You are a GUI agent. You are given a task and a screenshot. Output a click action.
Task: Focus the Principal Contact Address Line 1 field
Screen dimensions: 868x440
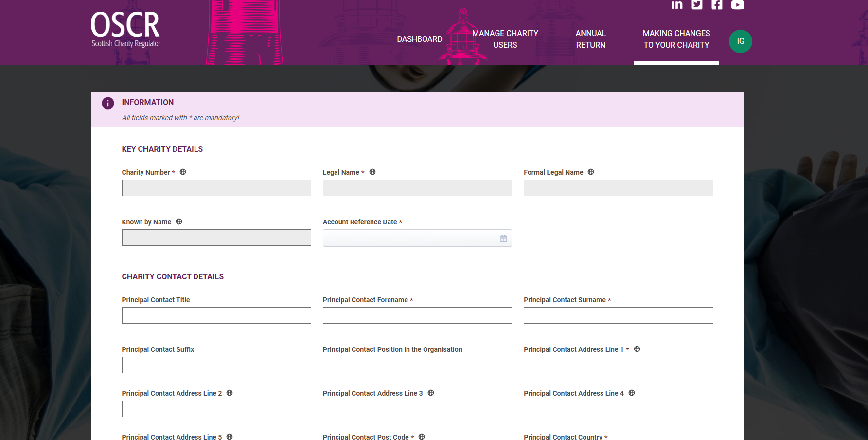click(x=619, y=365)
